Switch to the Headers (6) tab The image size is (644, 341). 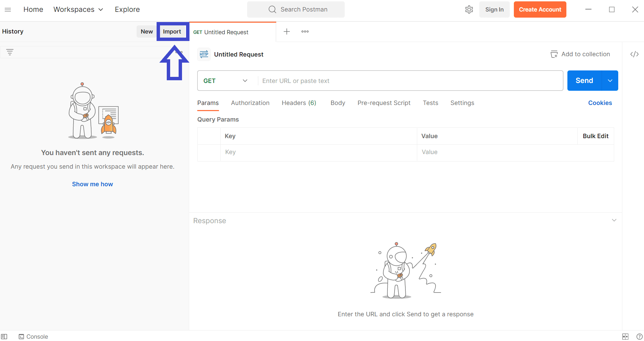(299, 103)
